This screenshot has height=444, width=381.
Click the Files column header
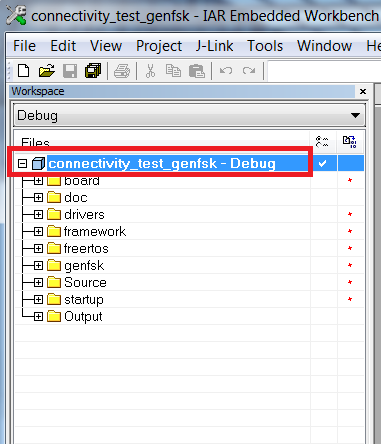(162, 142)
